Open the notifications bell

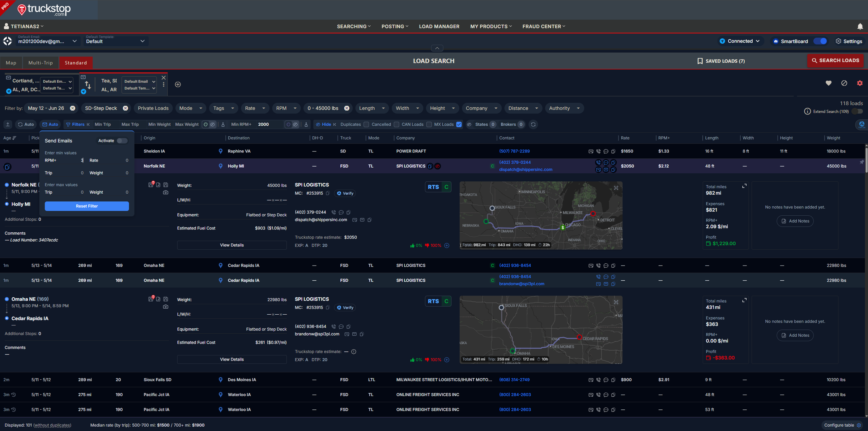[x=860, y=26]
